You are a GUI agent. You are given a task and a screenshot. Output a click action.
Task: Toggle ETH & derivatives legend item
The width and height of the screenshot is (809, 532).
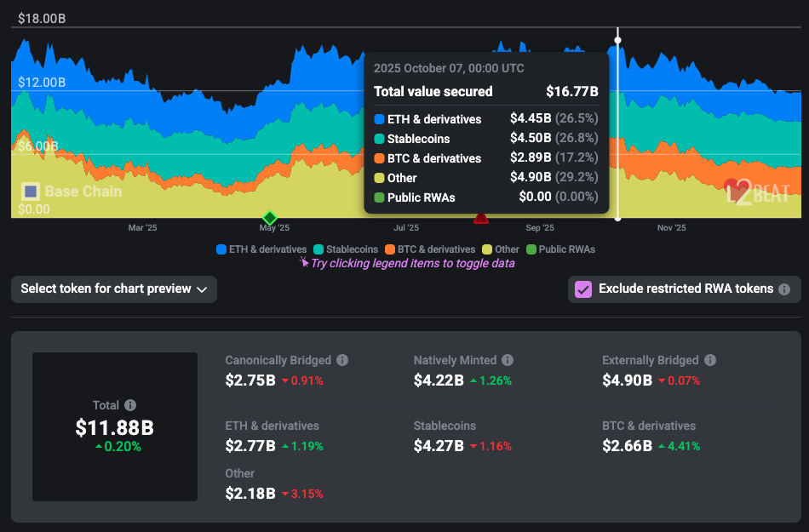pos(261,249)
